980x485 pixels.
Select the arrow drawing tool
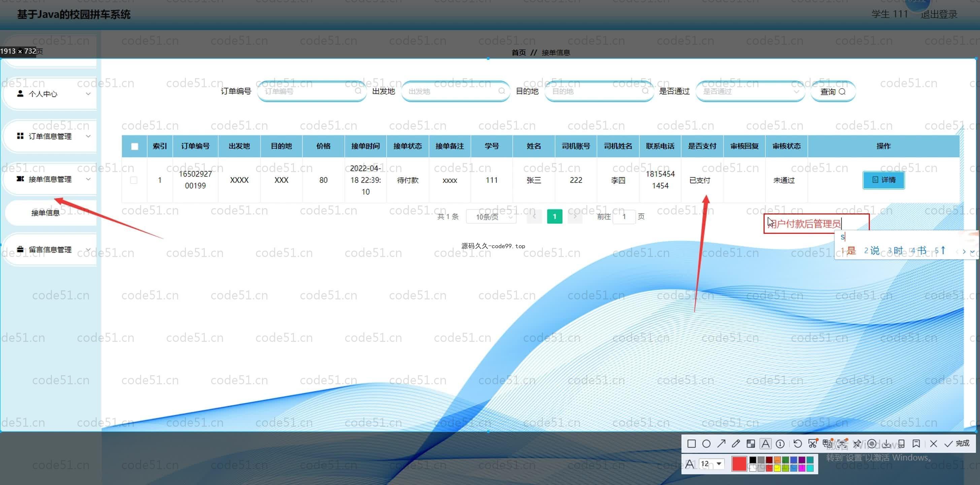721,444
